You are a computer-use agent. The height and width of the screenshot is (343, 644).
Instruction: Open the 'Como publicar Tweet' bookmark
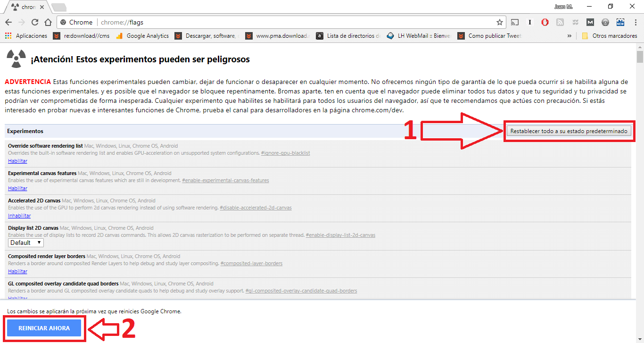(x=490, y=36)
